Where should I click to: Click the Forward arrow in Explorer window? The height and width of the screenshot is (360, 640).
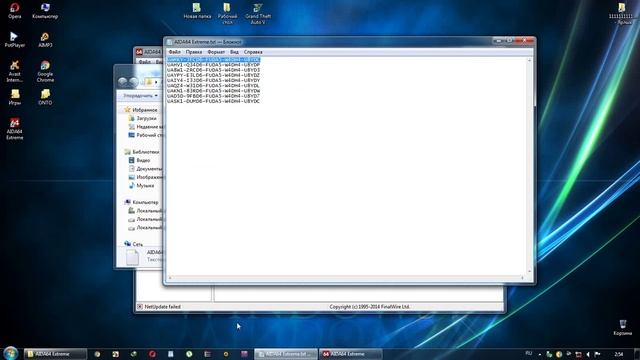133,82
